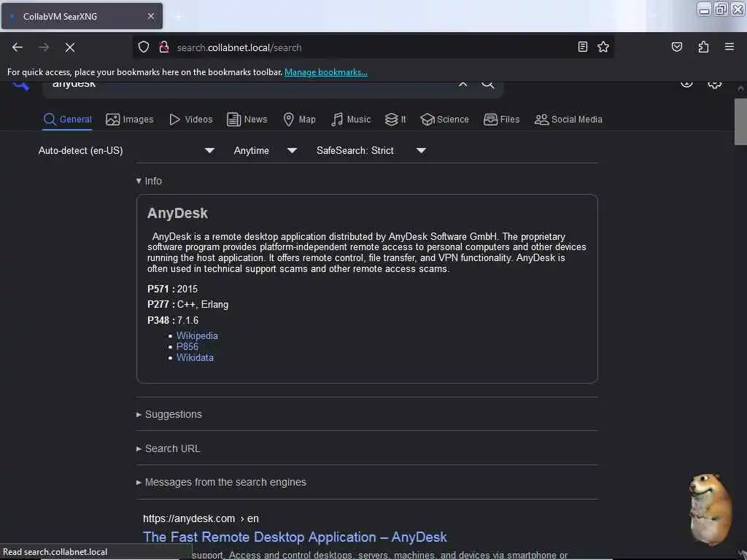
Task: Switch to the Images search tab
Action: click(x=130, y=120)
